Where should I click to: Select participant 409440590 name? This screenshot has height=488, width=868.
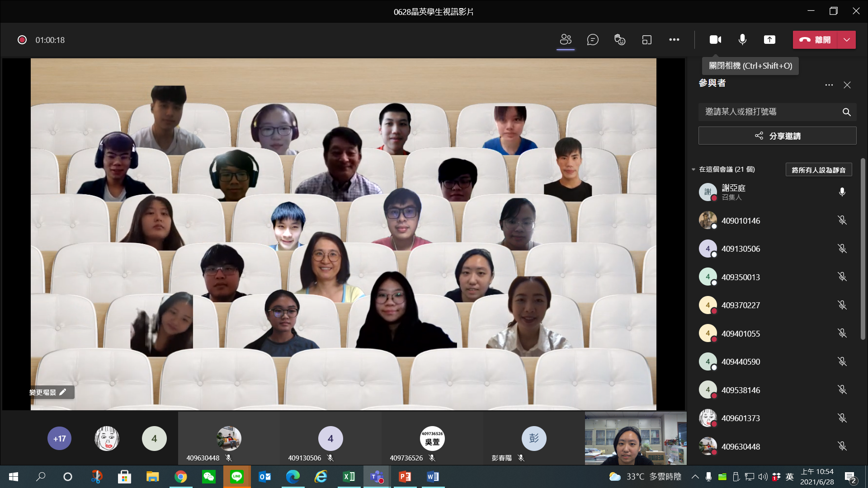point(741,362)
